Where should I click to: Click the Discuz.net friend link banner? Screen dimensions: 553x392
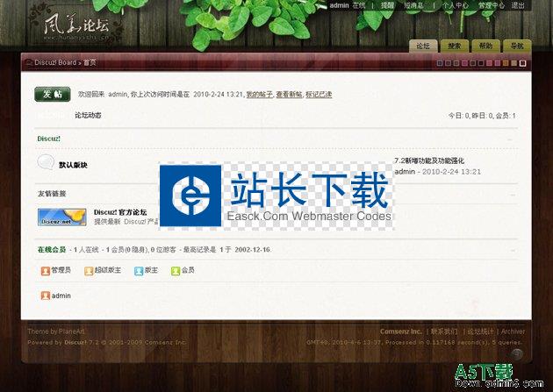pyautogui.click(x=61, y=217)
